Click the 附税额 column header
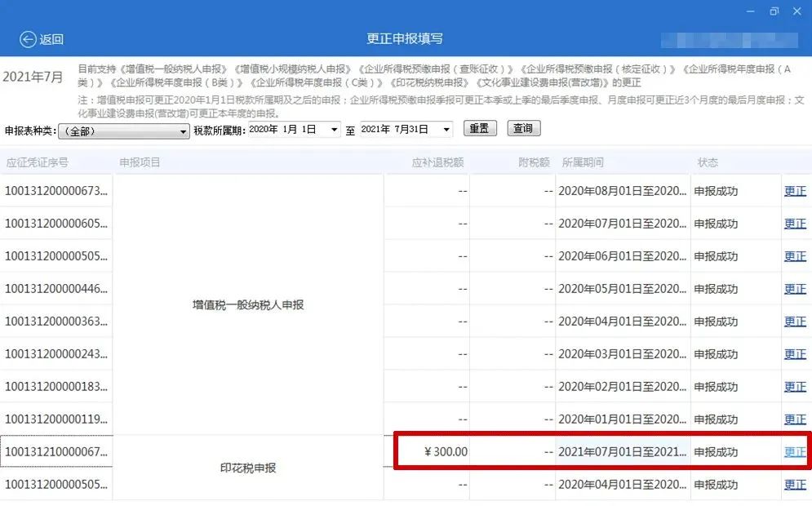 (x=534, y=162)
